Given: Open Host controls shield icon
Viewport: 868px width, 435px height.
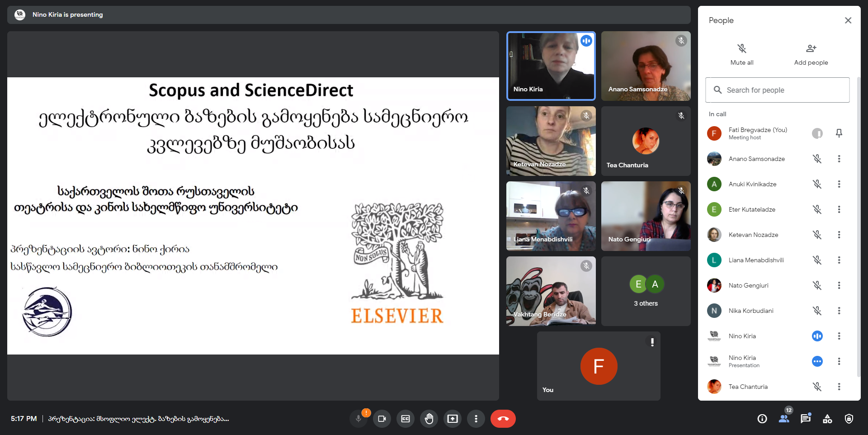Looking at the screenshot, I should coord(849,419).
